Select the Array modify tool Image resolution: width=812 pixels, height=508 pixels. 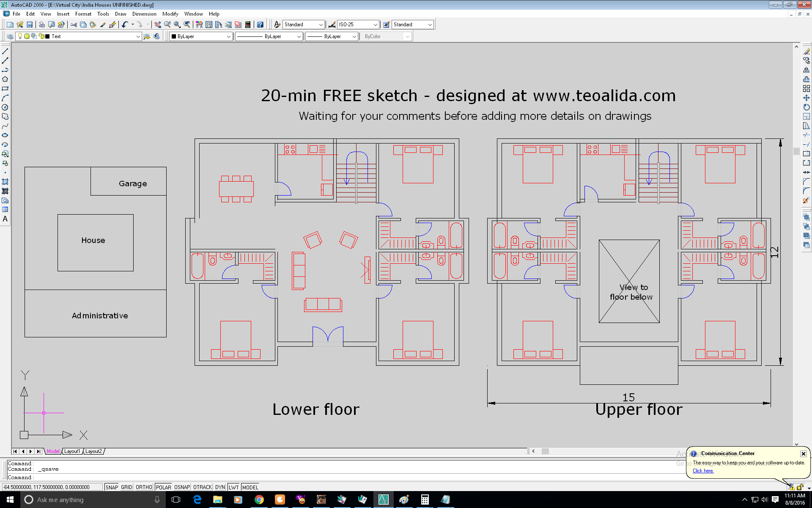(807, 88)
